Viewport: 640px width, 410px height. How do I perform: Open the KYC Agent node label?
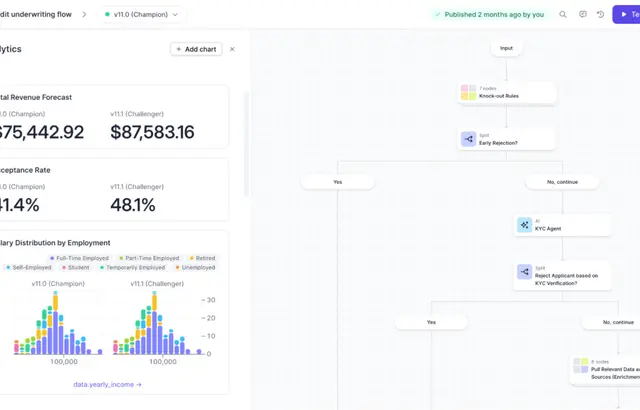[548, 228]
